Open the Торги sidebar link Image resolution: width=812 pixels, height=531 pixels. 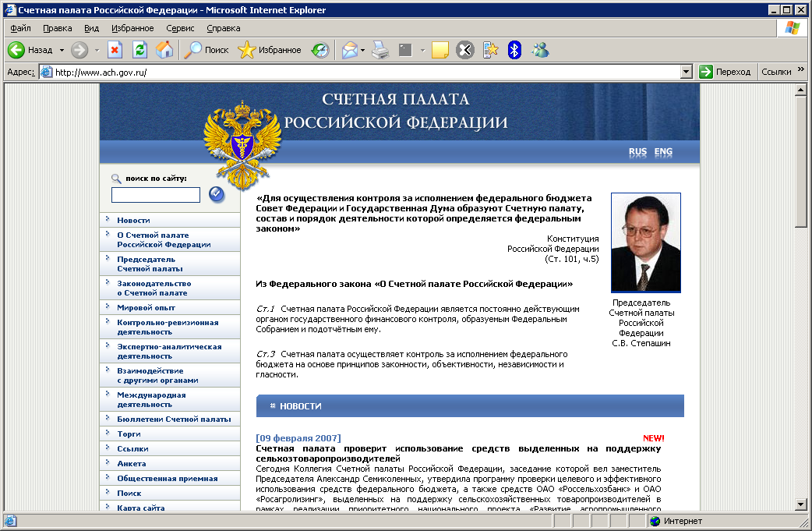coord(129,434)
